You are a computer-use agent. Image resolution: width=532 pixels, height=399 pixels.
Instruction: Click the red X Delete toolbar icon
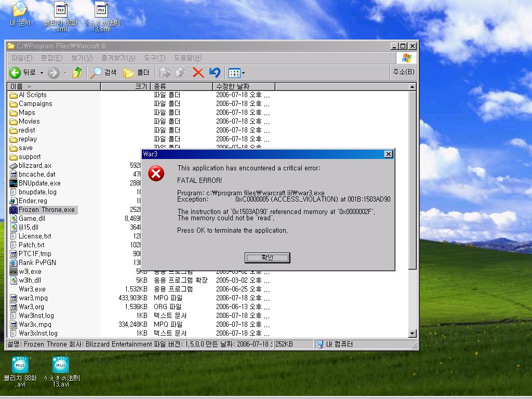coord(198,73)
